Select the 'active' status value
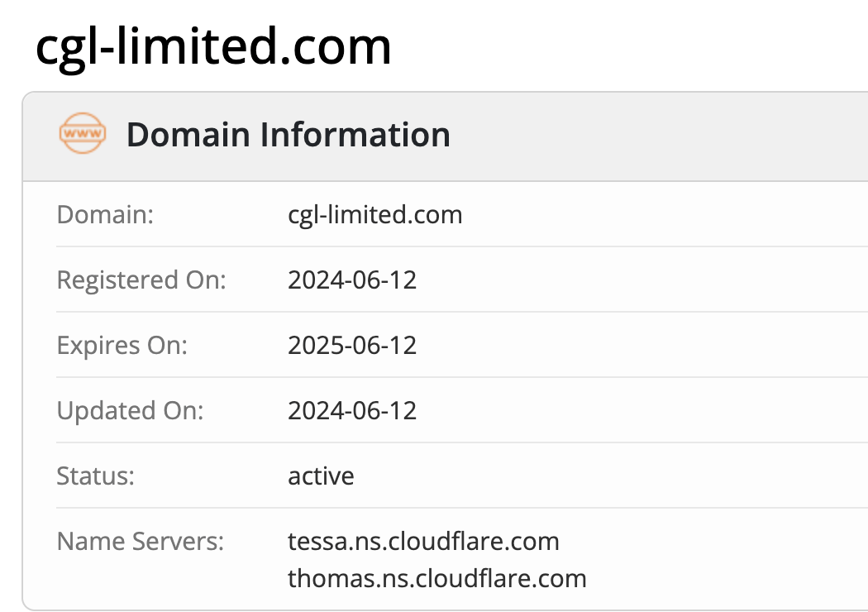Screen dimensions: 868x612 click(321, 476)
